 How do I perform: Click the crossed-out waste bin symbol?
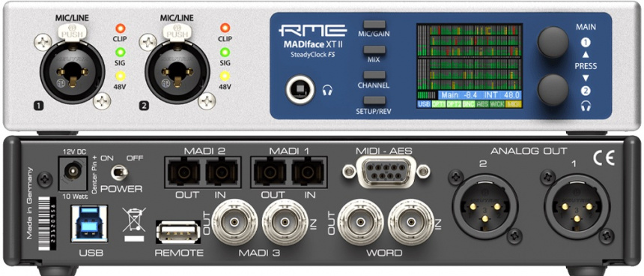[134, 224]
